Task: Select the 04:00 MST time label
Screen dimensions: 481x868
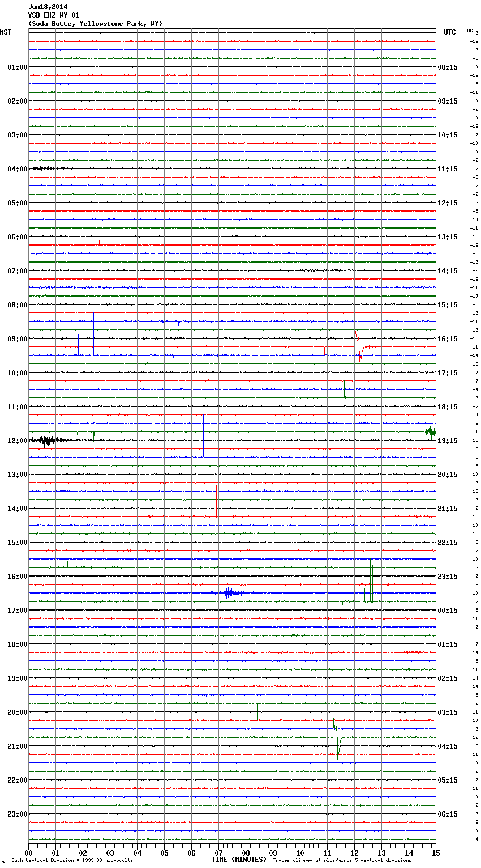Action: 17,169
